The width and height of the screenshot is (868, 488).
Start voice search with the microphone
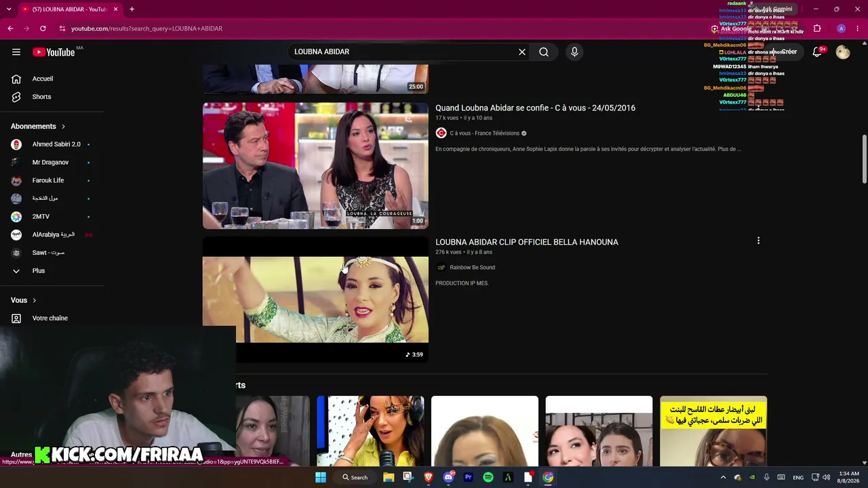pyautogui.click(x=574, y=52)
